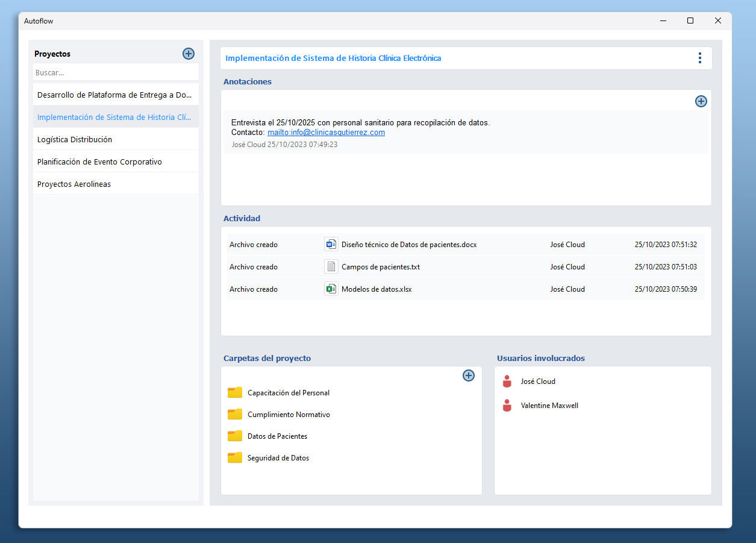Click the user icon next to Valentine Maxwell
Viewport: 756px width, 543px height.
coord(507,406)
